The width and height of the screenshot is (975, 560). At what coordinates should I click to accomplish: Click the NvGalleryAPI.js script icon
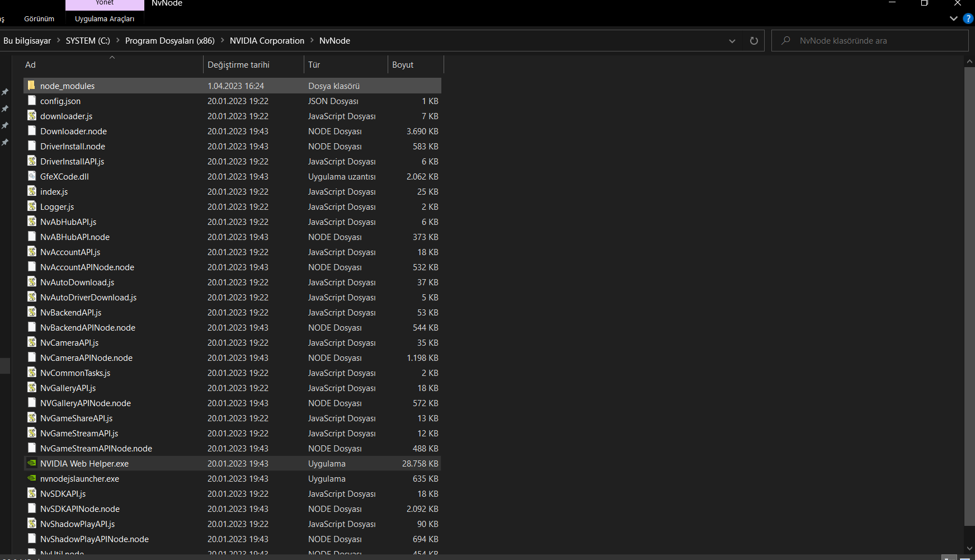point(32,388)
